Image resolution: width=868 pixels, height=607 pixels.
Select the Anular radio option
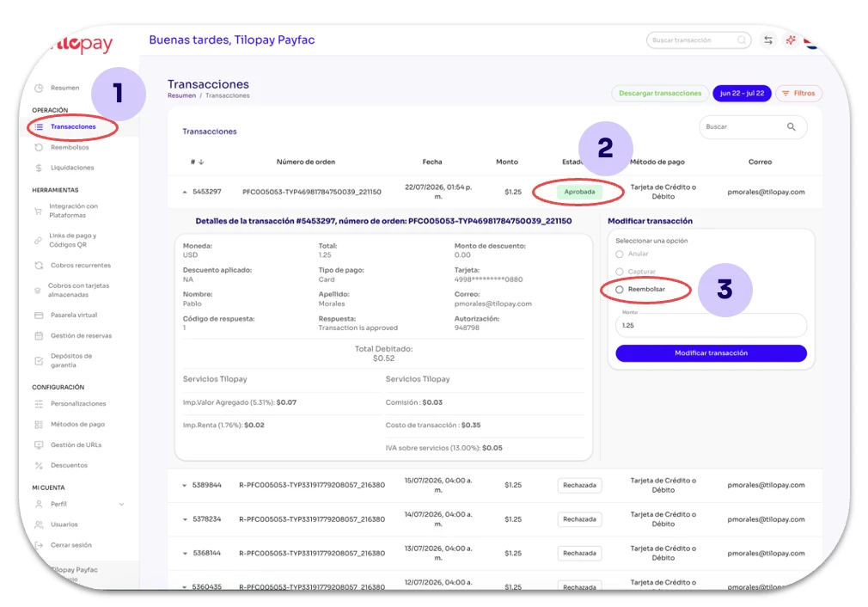(620, 254)
